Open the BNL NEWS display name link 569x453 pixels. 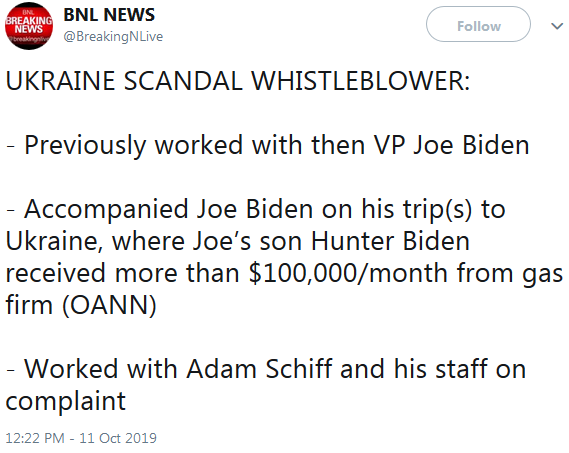(109, 15)
